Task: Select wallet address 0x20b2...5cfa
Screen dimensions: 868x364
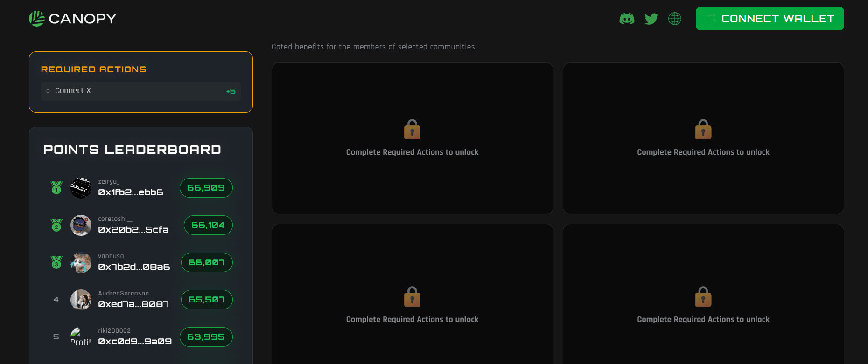Action: tap(133, 230)
